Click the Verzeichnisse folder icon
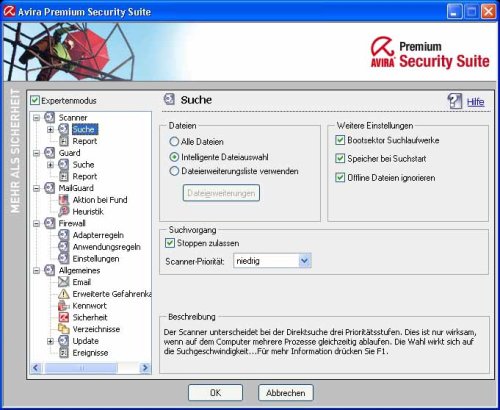This screenshot has height=410, width=500. (x=63, y=329)
